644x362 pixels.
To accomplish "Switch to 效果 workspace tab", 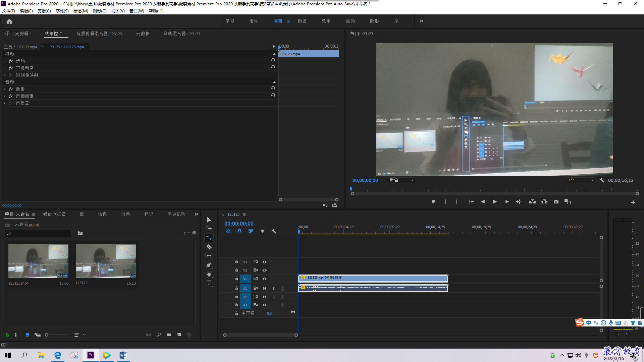I will point(326,21).
